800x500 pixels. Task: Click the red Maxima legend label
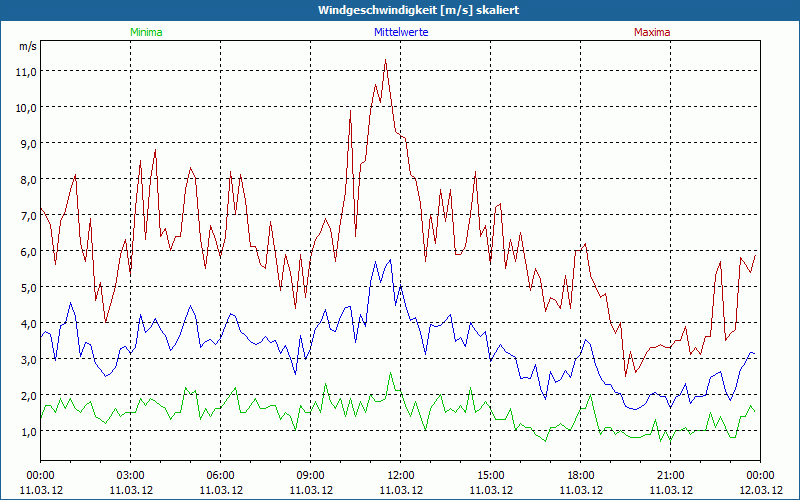coord(652,32)
